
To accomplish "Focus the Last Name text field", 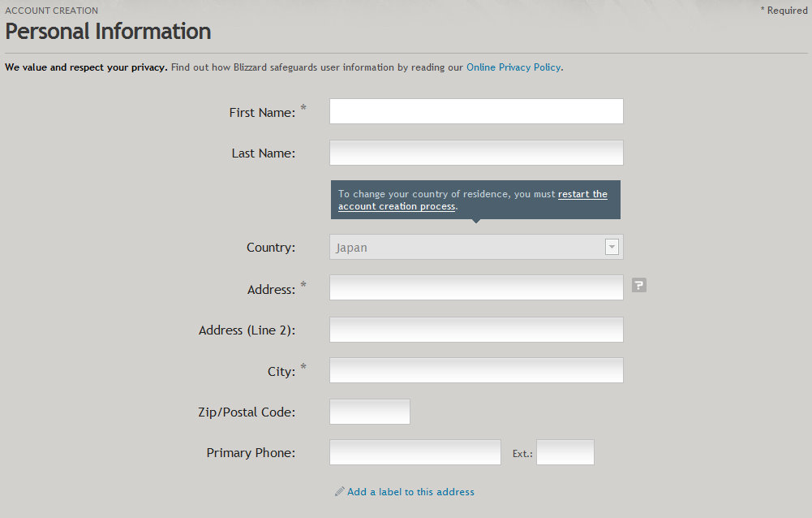I will tap(476, 153).
